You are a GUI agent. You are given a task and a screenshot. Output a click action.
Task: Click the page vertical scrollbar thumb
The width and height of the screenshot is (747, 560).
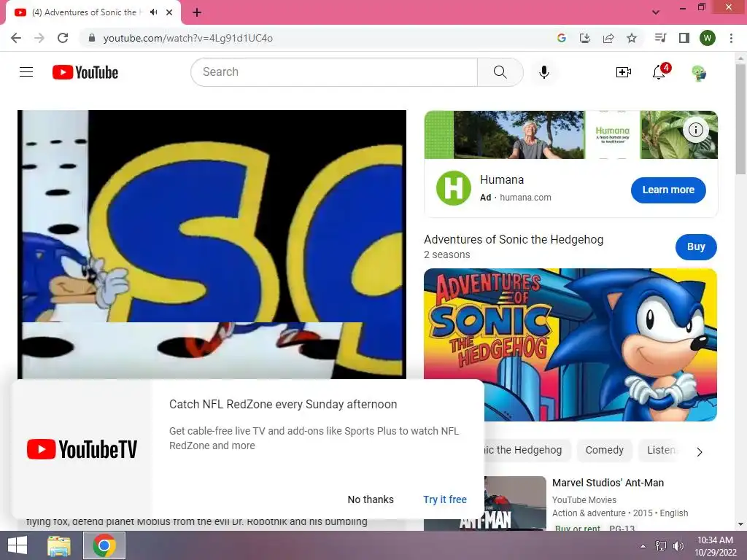coord(740,119)
